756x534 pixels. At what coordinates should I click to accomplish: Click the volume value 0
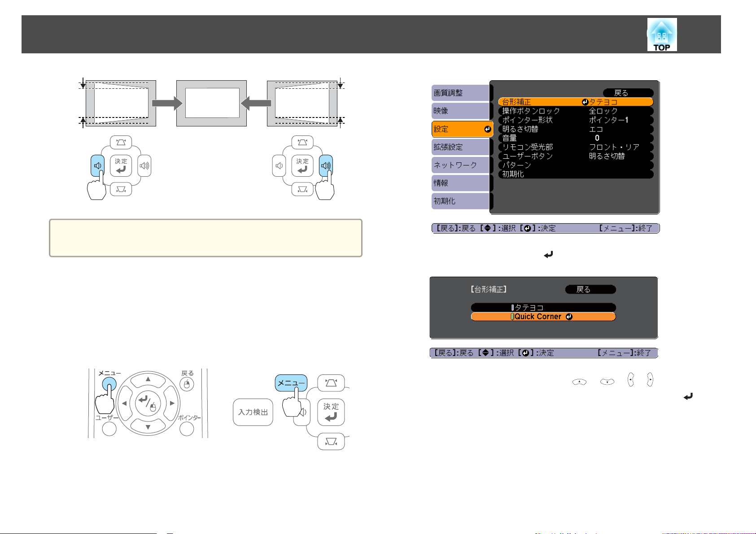coord(597,138)
